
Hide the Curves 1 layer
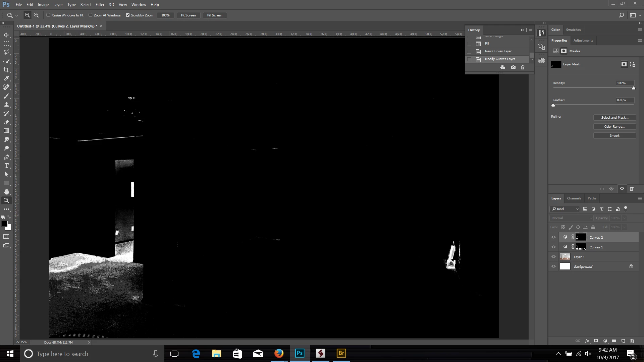tap(553, 247)
